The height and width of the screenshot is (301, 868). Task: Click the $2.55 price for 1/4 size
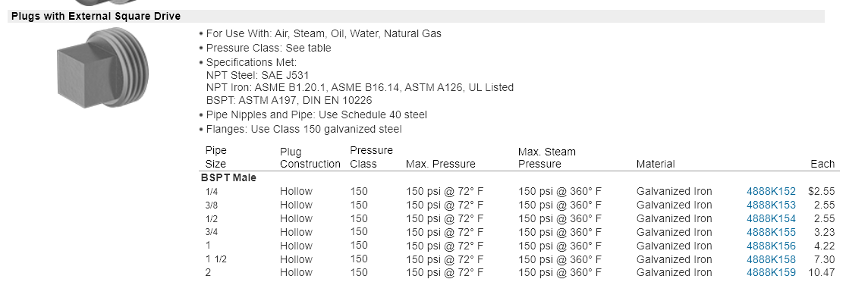[822, 192]
